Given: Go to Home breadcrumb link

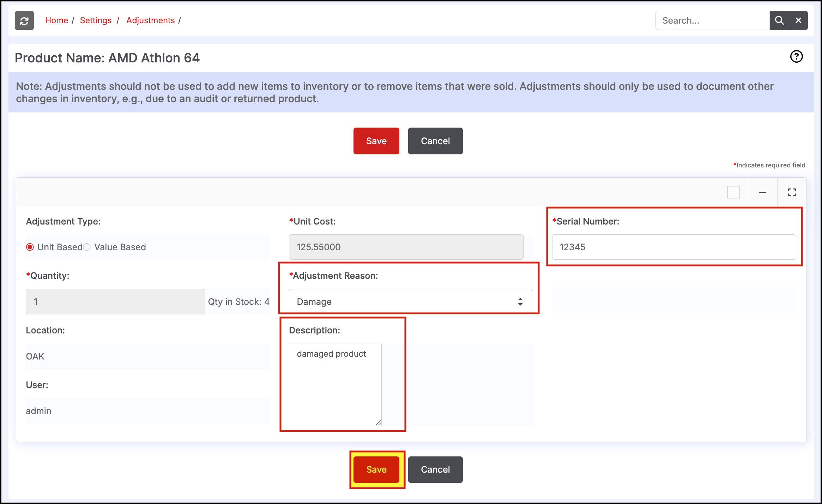Looking at the screenshot, I should 56,20.
